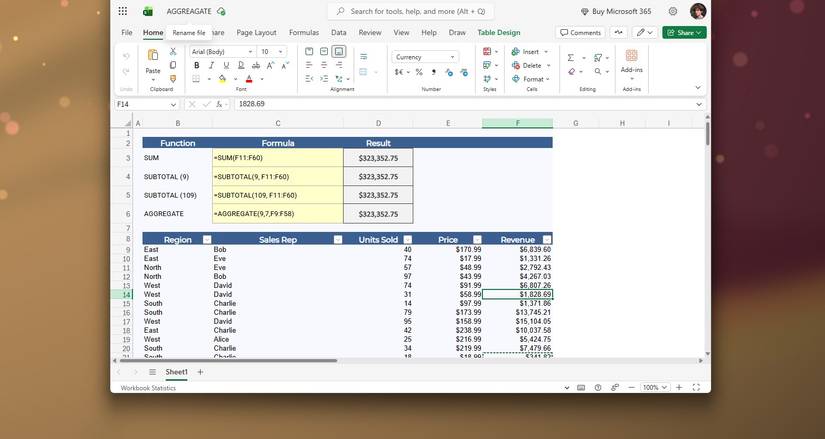The height and width of the screenshot is (439, 825).
Task: Pick the yellow fill color button
Action: pyautogui.click(x=223, y=79)
